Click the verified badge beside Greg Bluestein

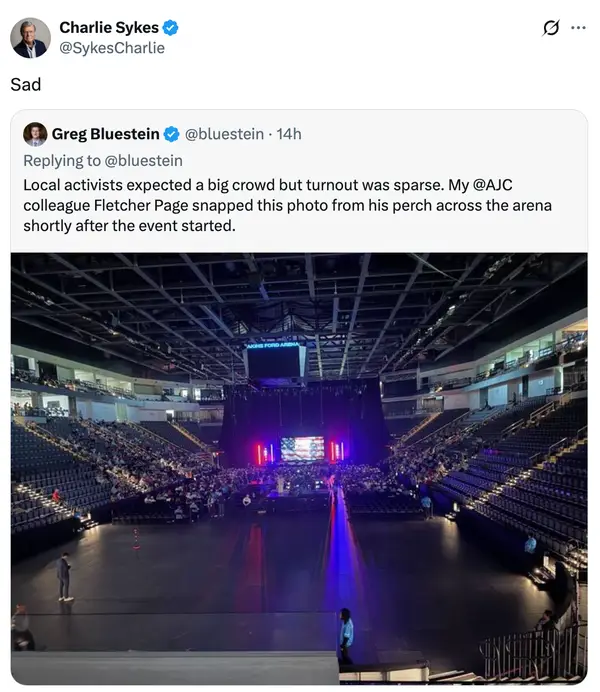[172, 135]
